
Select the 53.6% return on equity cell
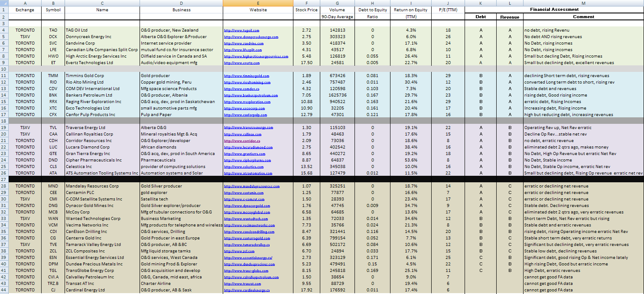click(411, 160)
